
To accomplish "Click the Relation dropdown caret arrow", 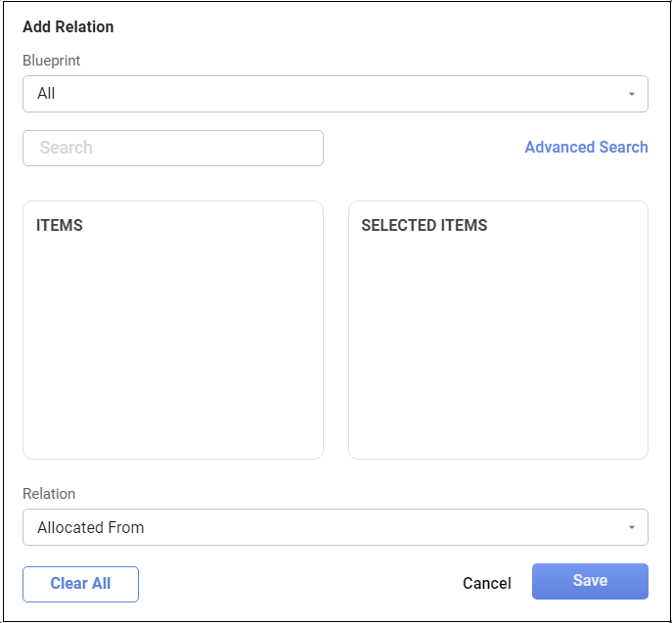I will (x=631, y=527).
